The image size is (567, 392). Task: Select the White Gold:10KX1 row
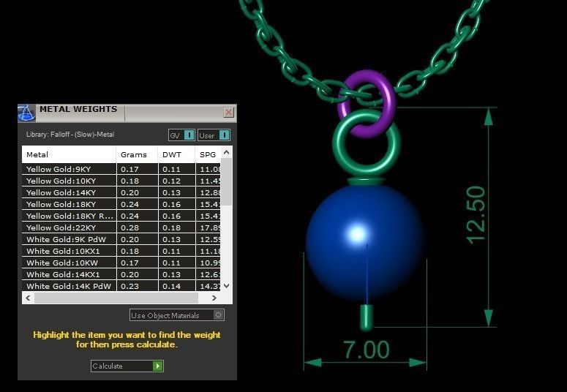coord(121,251)
